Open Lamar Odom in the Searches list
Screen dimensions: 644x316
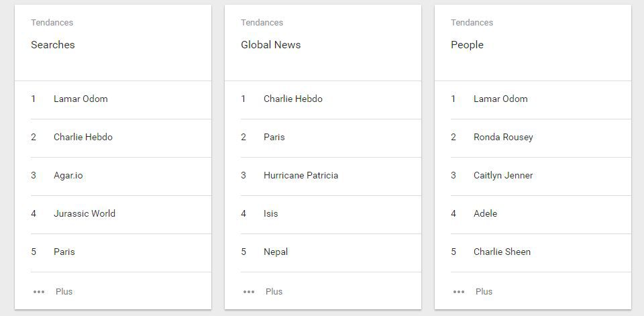pos(80,99)
